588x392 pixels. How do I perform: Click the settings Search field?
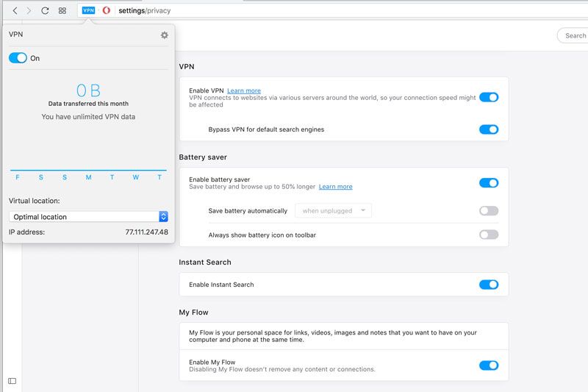[573, 35]
